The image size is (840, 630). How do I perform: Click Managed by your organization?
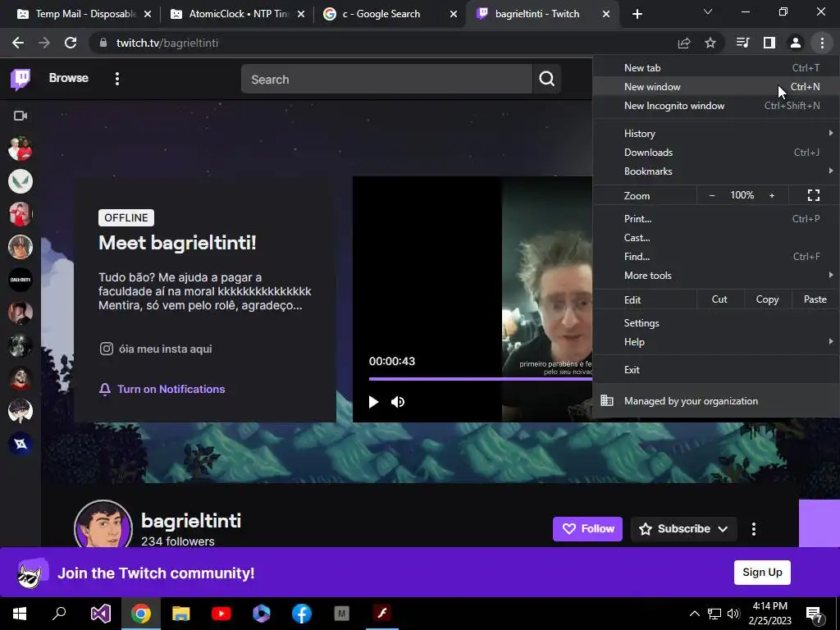click(716, 400)
